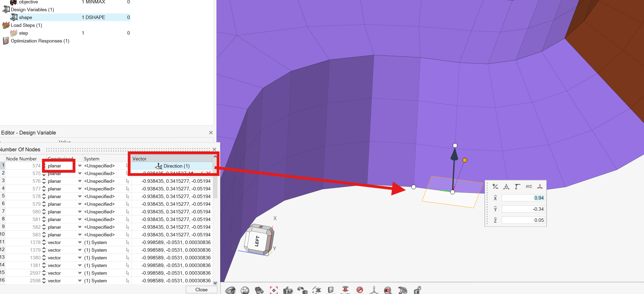Click the camera capture icon
The width and height of the screenshot is (644, 294).
click(x=288, y=290)
